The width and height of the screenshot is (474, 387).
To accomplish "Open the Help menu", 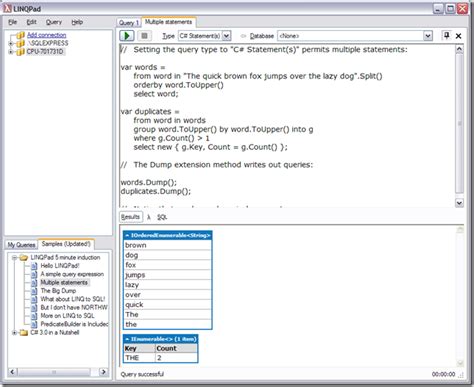I will point(77,22).
